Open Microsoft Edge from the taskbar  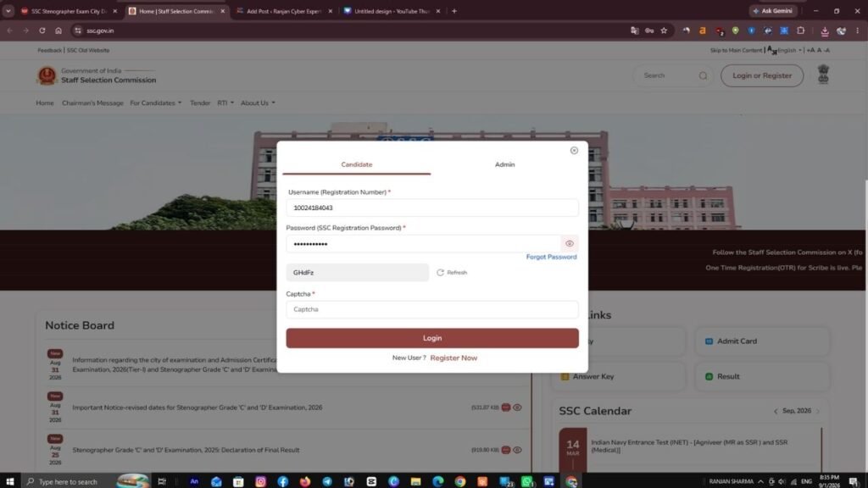[x=438, y=481]
